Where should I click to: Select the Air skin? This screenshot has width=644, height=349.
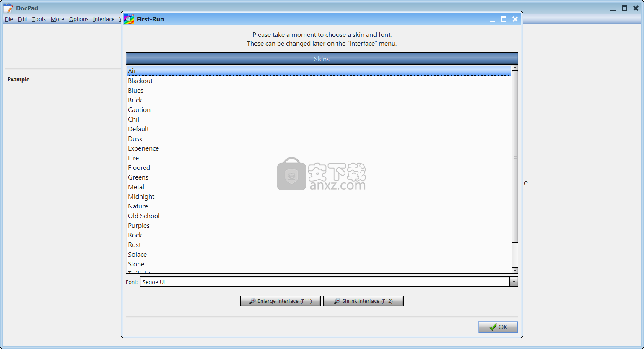point(319,71)
